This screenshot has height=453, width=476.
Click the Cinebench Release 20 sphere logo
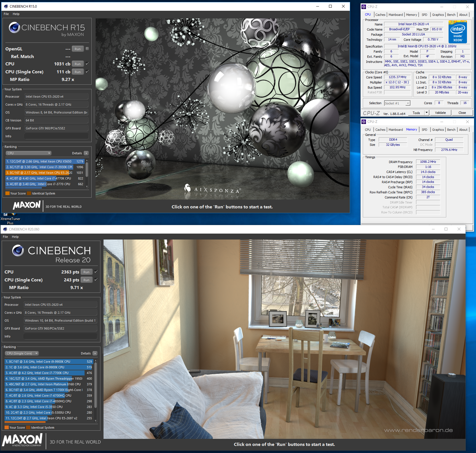coord(18,251)
